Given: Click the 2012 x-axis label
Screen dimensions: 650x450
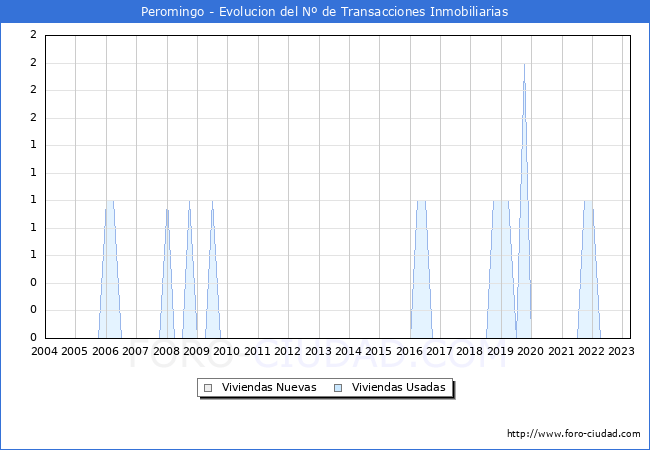Looking at the screenshot, I should click(288, 351).
